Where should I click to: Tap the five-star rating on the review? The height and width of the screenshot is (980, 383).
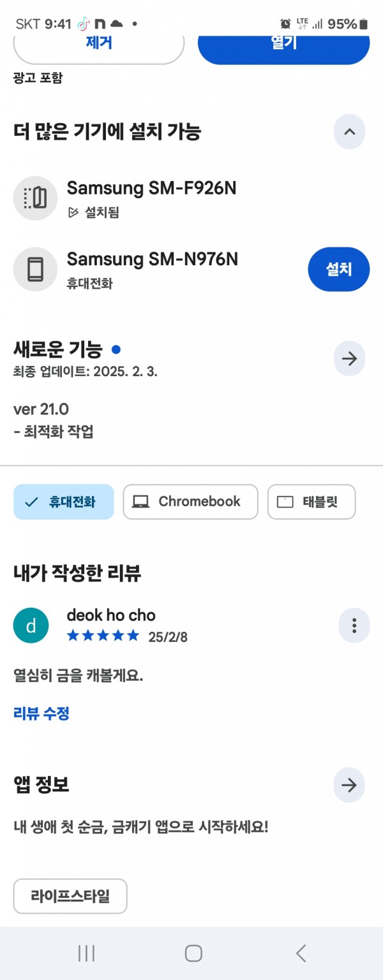tap(103, 635)
